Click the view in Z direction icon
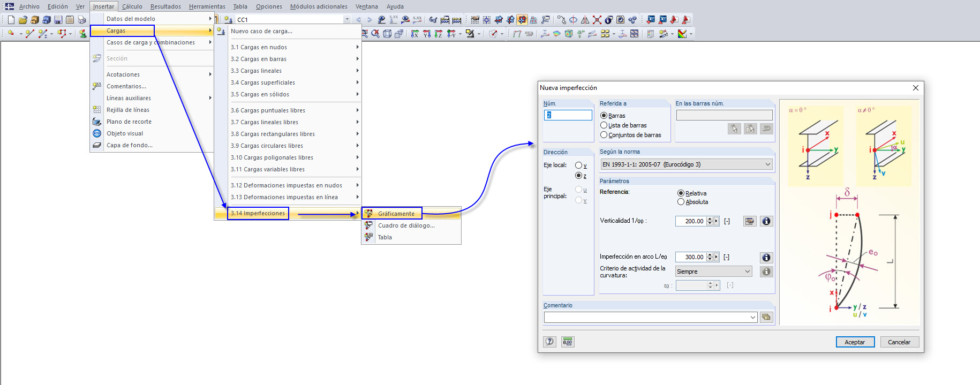Image resolution: width=980 pixels, height=385 pixels. 439,34
